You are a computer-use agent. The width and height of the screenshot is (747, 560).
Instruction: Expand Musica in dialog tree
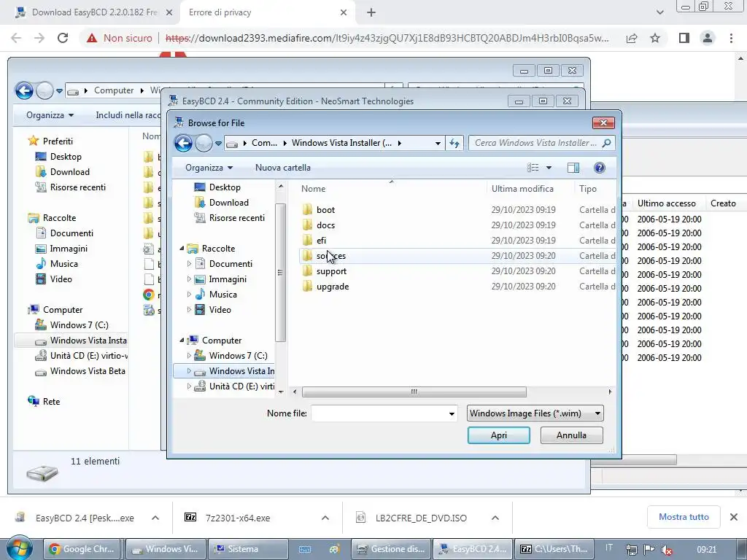[x=189, y=295]
